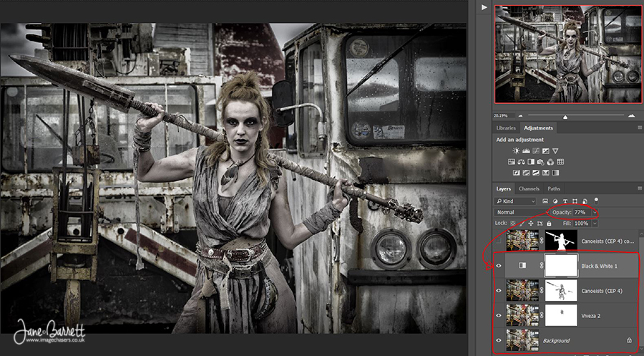Hide the Canoeists (CEP 4) layer
The height and width of the screenshot is (356, 644).
pyautogui.click(x=499, y=291)
